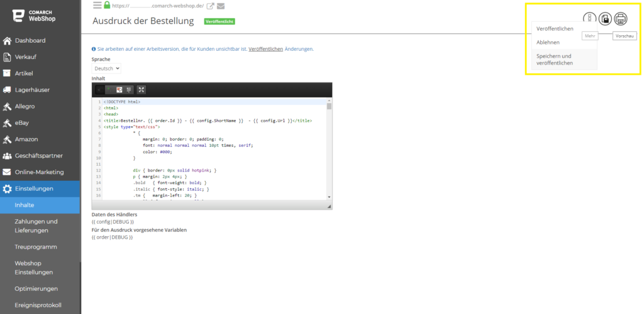The height and width of the screenshot is (314, 644).
Task: Click the green plus editor toolbar icon
Action: (109, 90)
